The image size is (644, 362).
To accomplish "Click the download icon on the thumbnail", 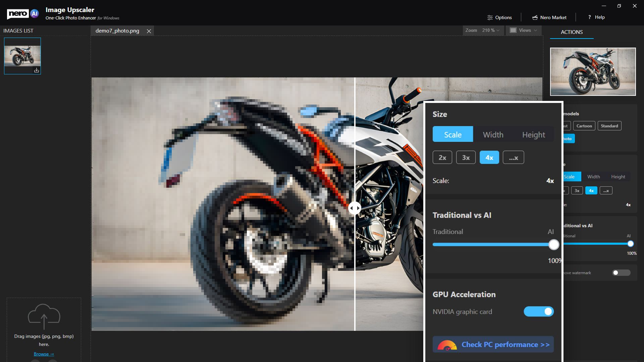I will (37, 70).
